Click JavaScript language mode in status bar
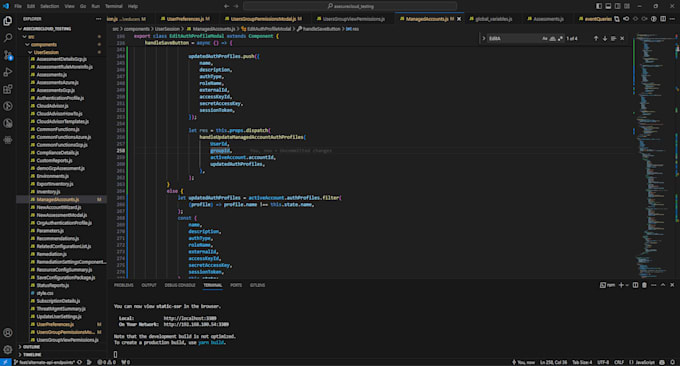This screenshot has width=680, height=366. 644,362
